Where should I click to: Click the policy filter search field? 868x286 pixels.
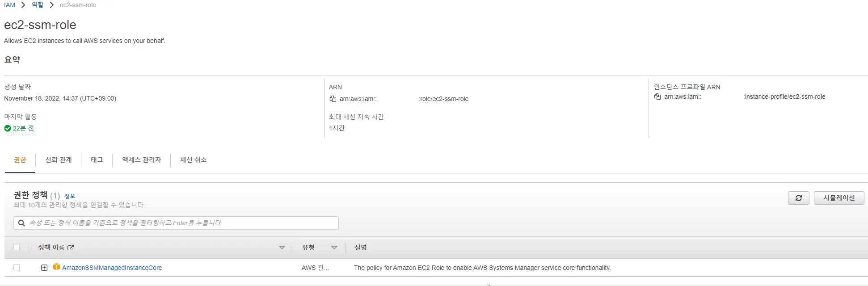176,223
